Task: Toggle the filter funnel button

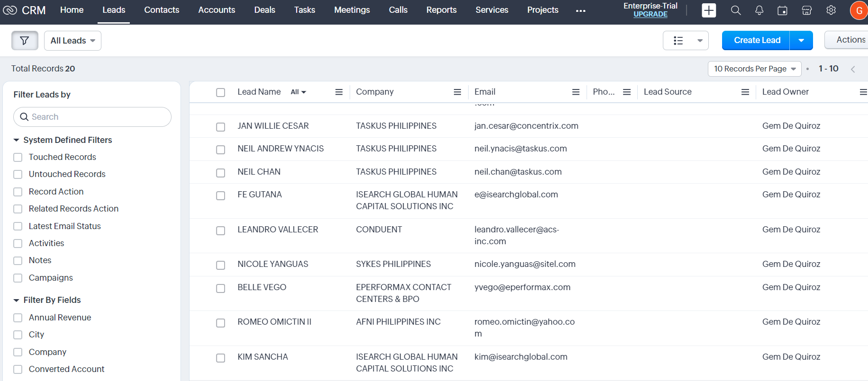Action: pos(25,41)
